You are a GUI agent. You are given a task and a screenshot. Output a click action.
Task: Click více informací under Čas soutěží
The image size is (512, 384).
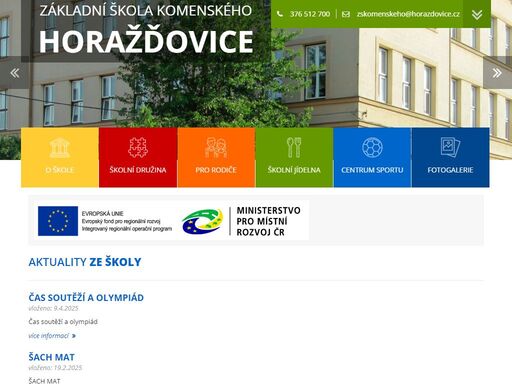49,336
